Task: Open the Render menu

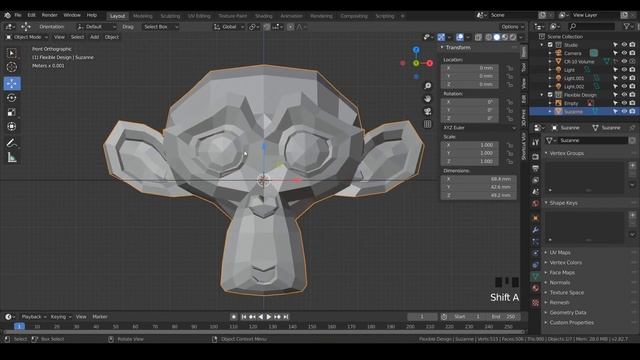Action: coord(50,15)
